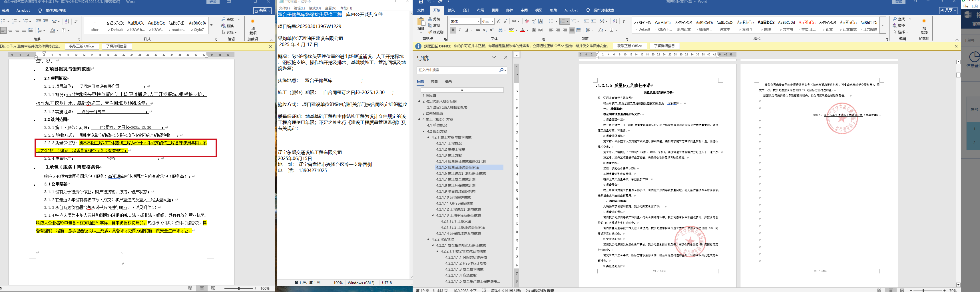Screen dimensions: 980x292
Task: Toggle justify alignment in 东禹投标文件 Word ribbon
Action: (572, 30)
